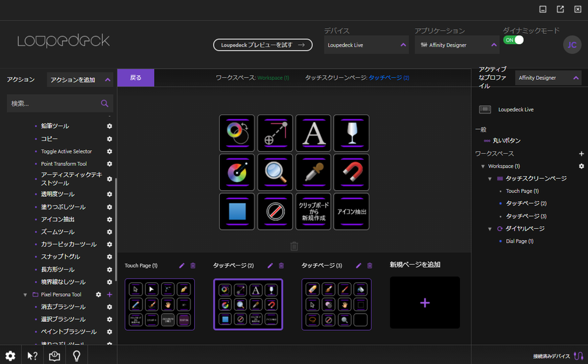The width and height of the screenshot is (588, 364).
Task: Collapse the ダイヤルページ tree node
Action: pyautogui.click(x=490, y=229)
